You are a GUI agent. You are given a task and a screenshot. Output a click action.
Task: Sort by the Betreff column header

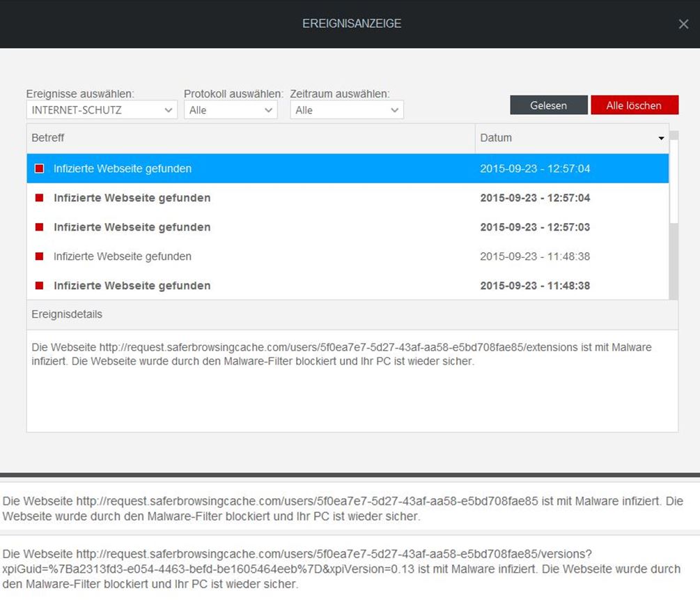click(251, 138)
